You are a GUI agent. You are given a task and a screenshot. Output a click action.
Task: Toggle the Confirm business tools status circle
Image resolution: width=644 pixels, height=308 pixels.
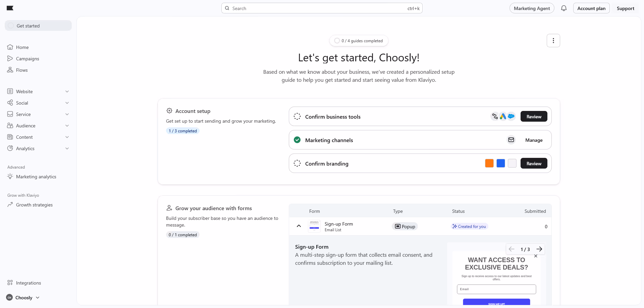(x=297, y=116)
